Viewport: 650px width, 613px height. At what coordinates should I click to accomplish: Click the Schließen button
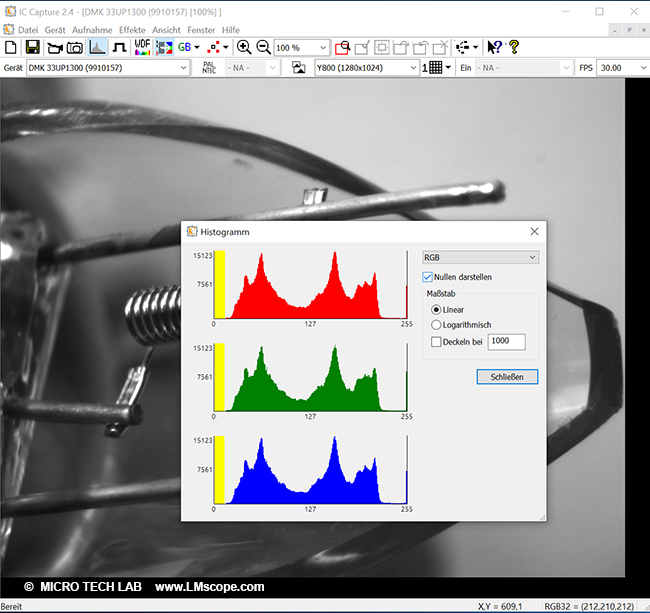(507, 377)
